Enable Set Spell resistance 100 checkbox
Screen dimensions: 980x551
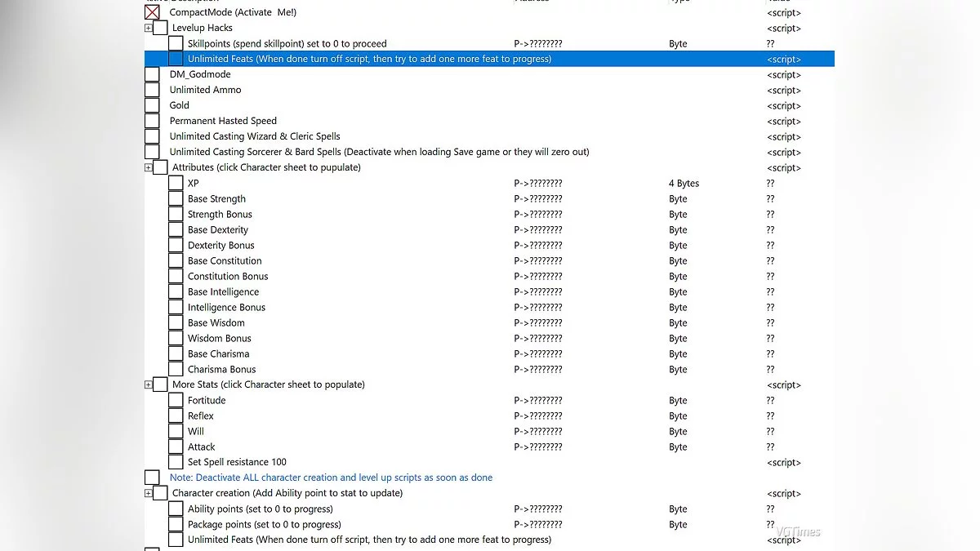pos(176,462)
